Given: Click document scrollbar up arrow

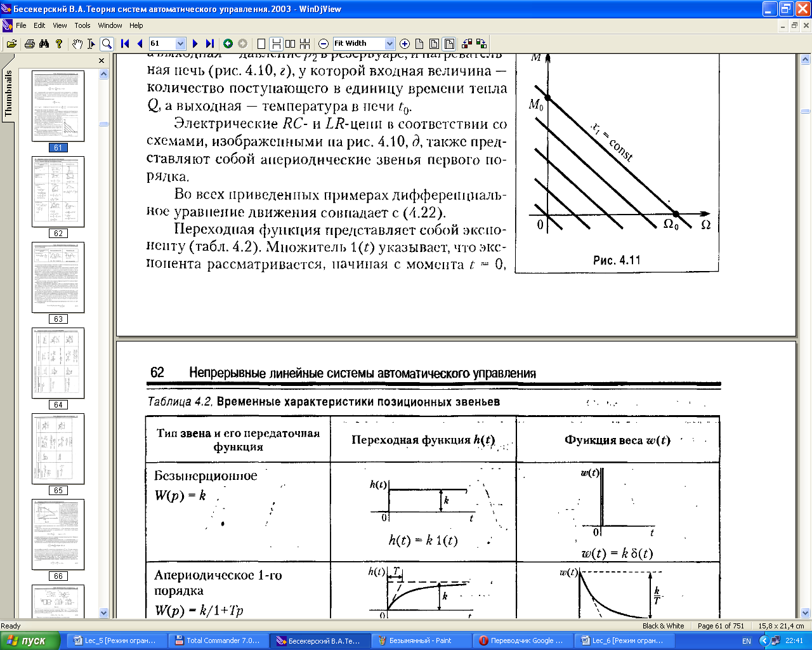Looking at the screenshot, I should pos(806,59).
